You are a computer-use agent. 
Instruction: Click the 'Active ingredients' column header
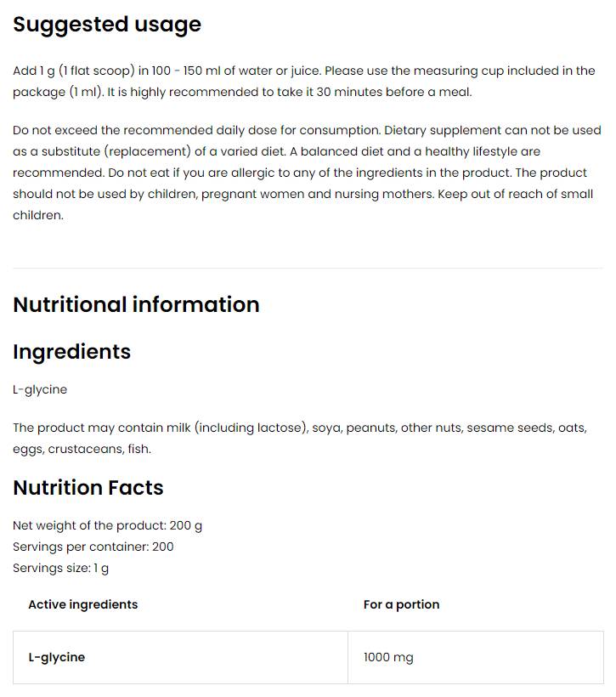(82, 604)
